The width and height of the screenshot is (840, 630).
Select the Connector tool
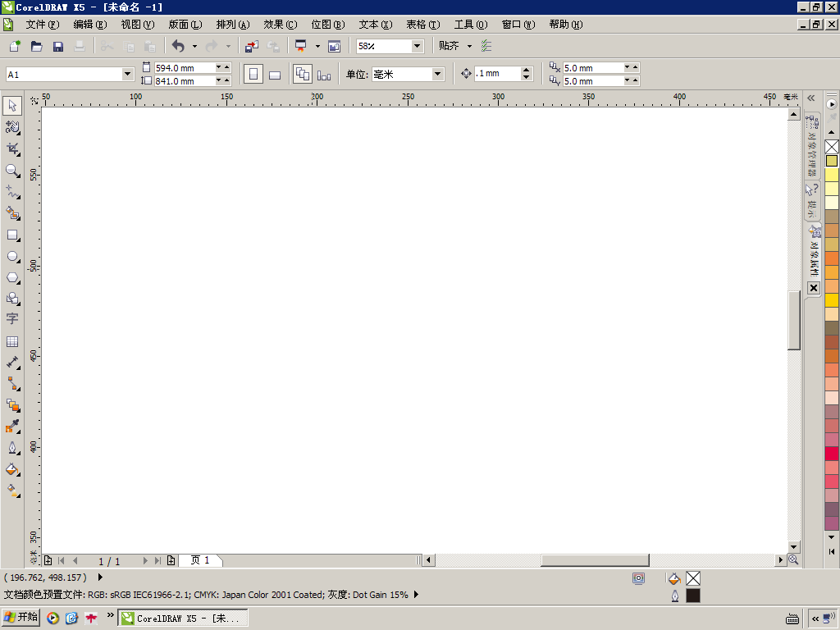click(x=12, y=384)
